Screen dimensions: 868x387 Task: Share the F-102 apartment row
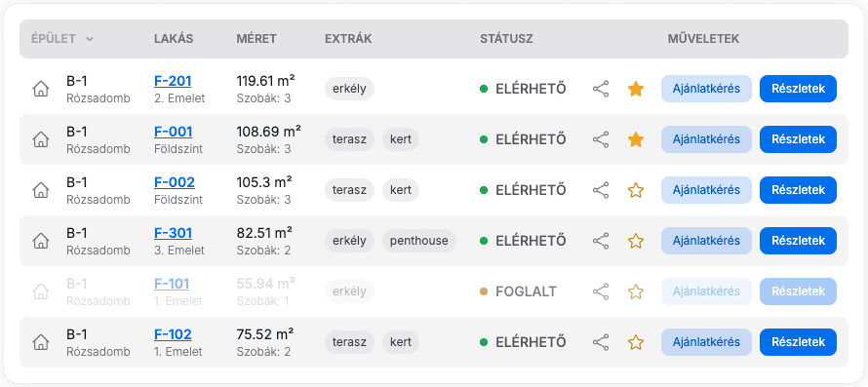pyautogui.click(x=601, y=342)
